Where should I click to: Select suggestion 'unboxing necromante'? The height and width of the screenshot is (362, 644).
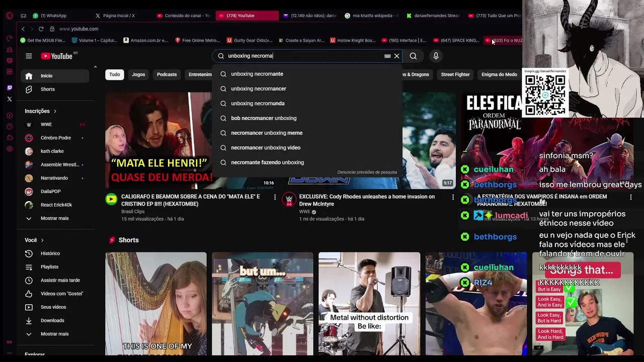(x=307, y=74)
